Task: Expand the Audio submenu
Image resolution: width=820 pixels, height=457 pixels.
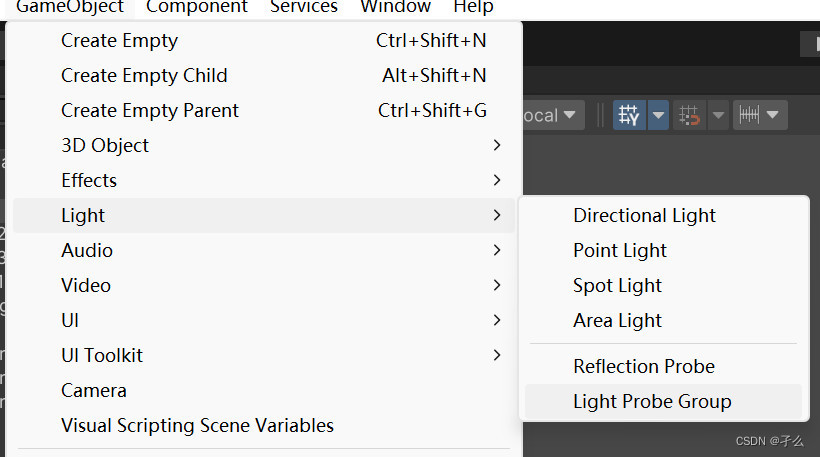Action: point(87,251)
